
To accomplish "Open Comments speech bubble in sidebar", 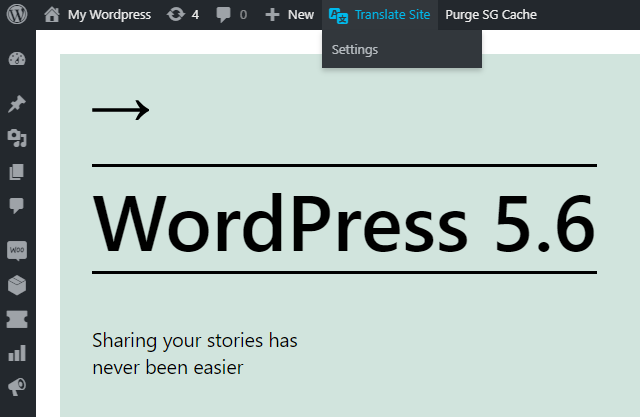I will tap(17, 206).
